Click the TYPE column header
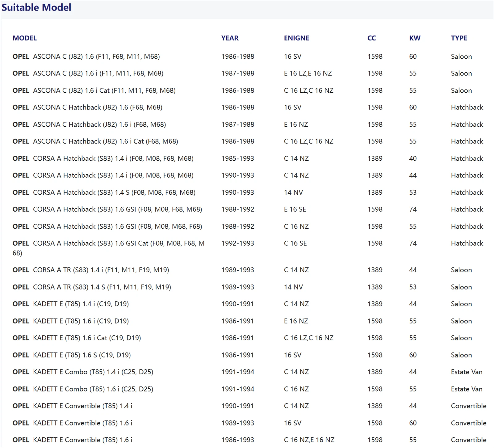This screenshot has width=494, height=448. 459,38
